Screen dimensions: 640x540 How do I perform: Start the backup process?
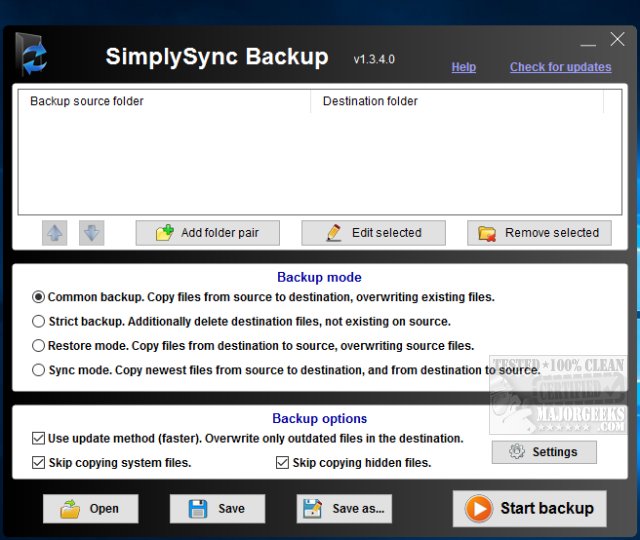click(x=529, y=508)
